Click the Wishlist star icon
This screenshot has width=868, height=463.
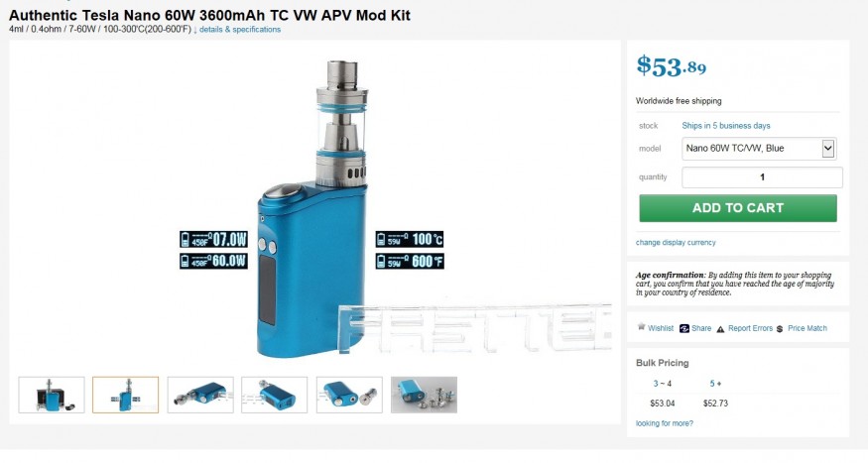(x=641, y=327)
